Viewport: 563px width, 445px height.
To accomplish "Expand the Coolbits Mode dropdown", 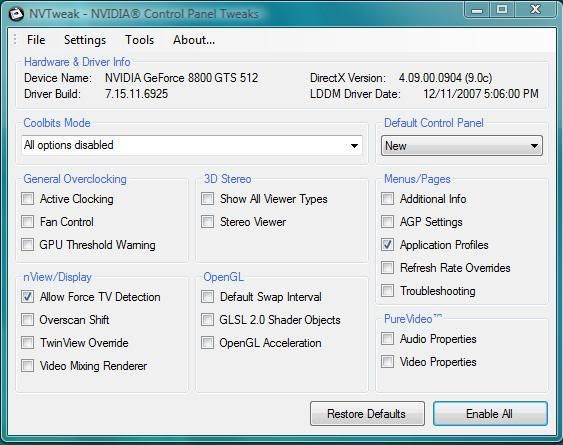I will pos(192,145).
